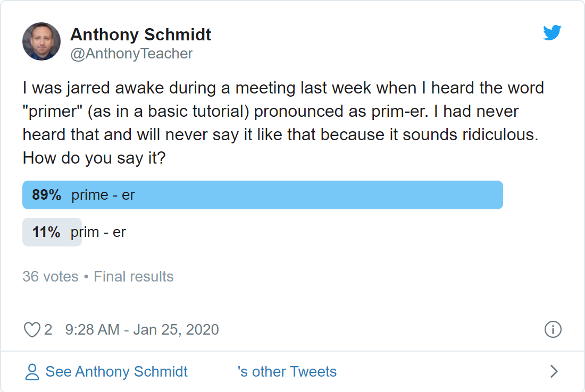
Task: Expand other Tweets with right chevron
Action: 554,371
